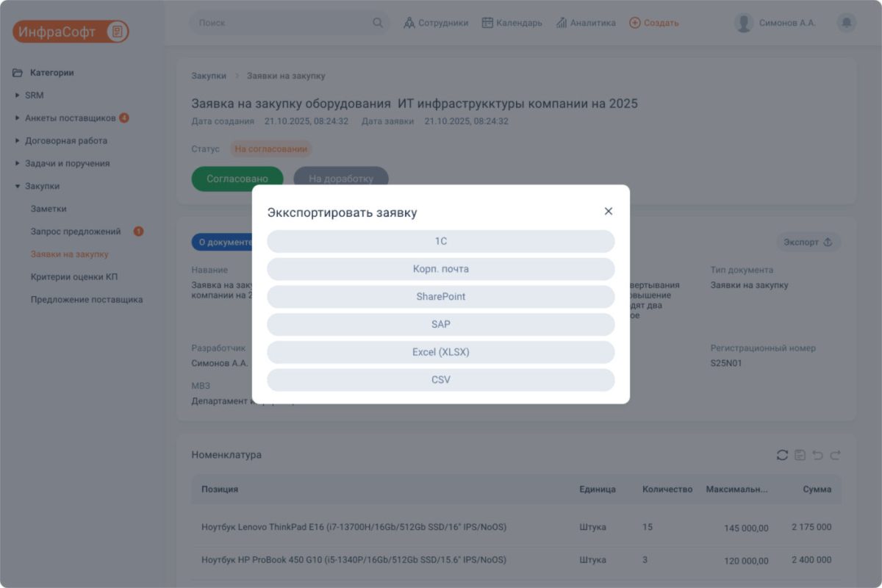Viewport: 882px width, 588px height.
Task: Click the undo arrow in Номенклатура
Action: point(817,456)
